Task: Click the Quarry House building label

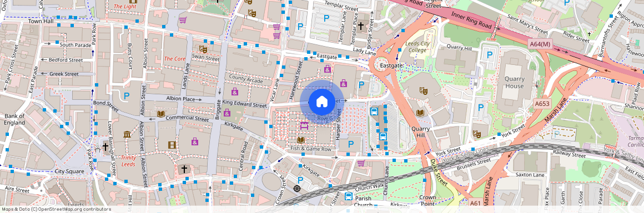Action: pyautogui.click(x=514, y=83)
